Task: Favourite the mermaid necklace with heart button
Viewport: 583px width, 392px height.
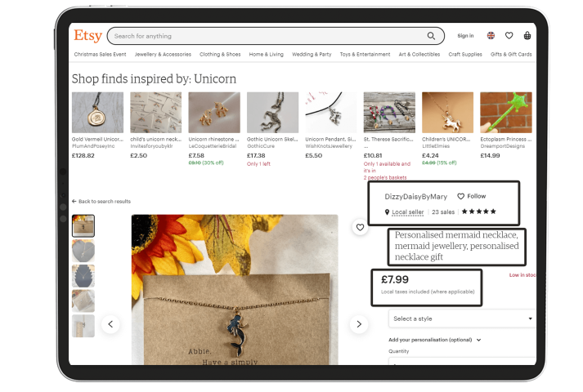Action: pos(360,227)
